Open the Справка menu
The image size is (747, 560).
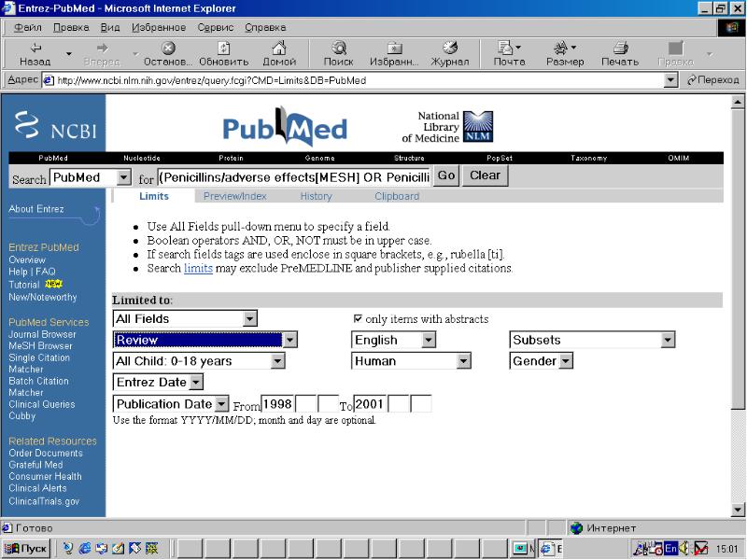[x=265, y=28]
